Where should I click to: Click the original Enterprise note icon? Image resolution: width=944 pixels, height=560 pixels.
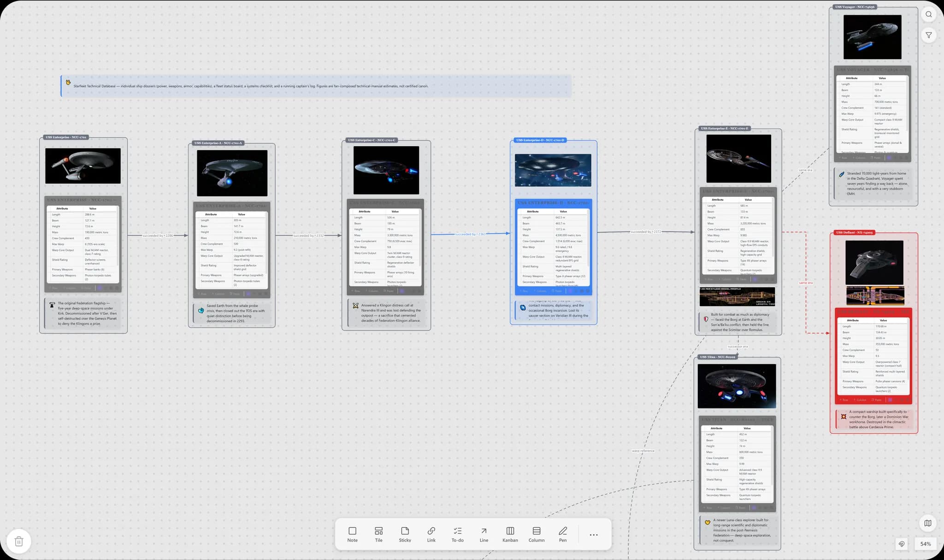52,305
